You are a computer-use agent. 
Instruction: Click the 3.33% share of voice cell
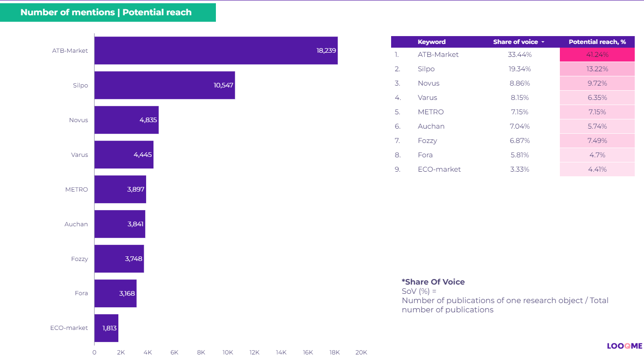click(x=520, y=169)
